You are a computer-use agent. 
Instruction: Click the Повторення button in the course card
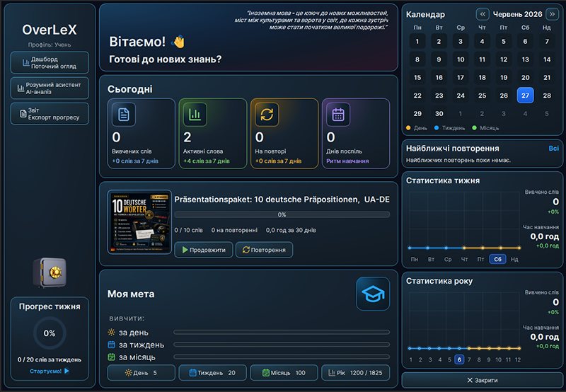(264, 250)
